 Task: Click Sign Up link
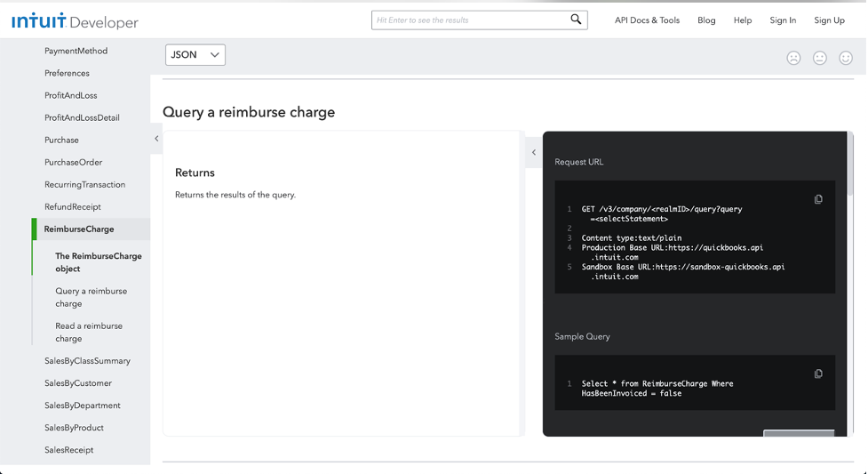point(829,20)
